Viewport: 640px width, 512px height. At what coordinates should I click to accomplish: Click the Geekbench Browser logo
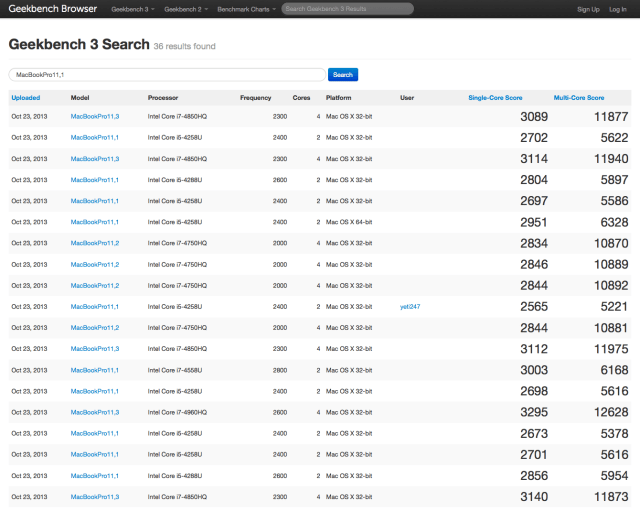[x=50, y=9]
